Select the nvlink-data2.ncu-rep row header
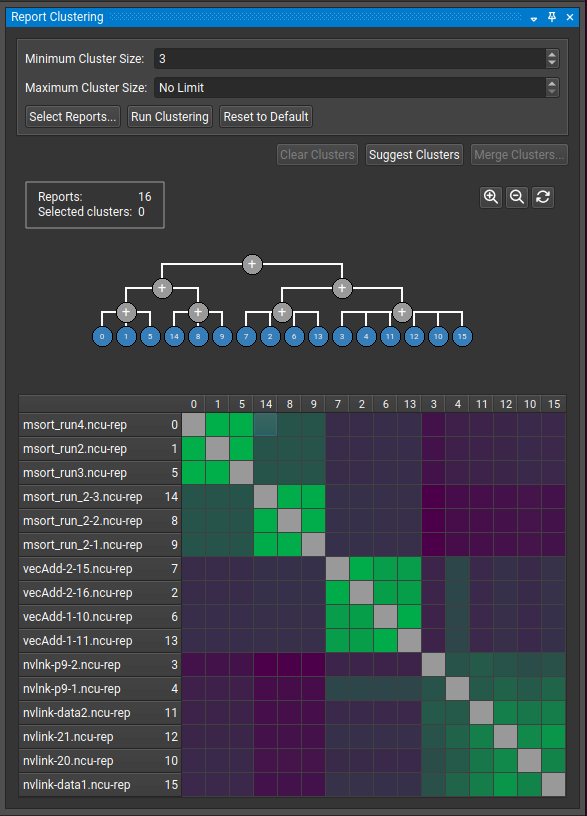Image resolution: width=587 pixels, height=816 pixels. click(x=100, y=712)
